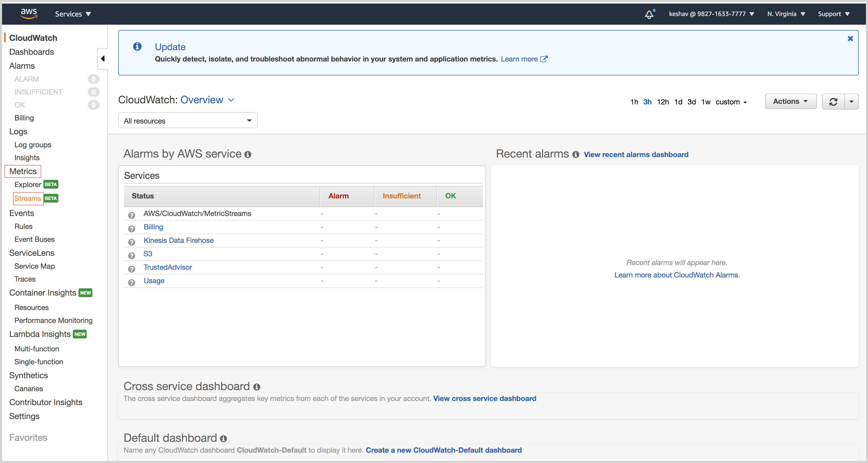Open the refresh options dropdown arrow
Screen dimensions: 868x463
pos(851,102)
